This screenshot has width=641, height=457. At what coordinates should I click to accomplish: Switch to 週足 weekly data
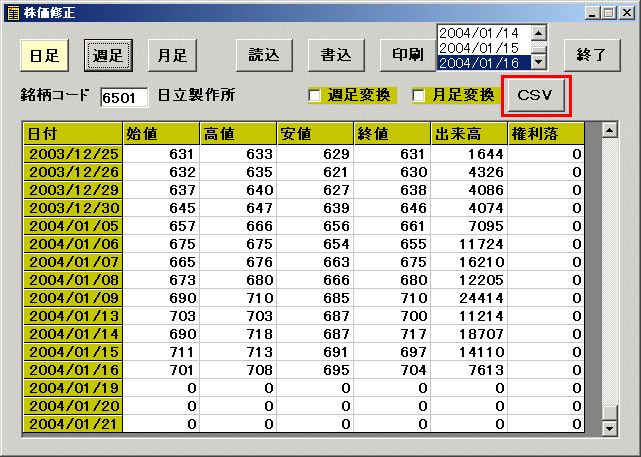[x=107, y=54]
